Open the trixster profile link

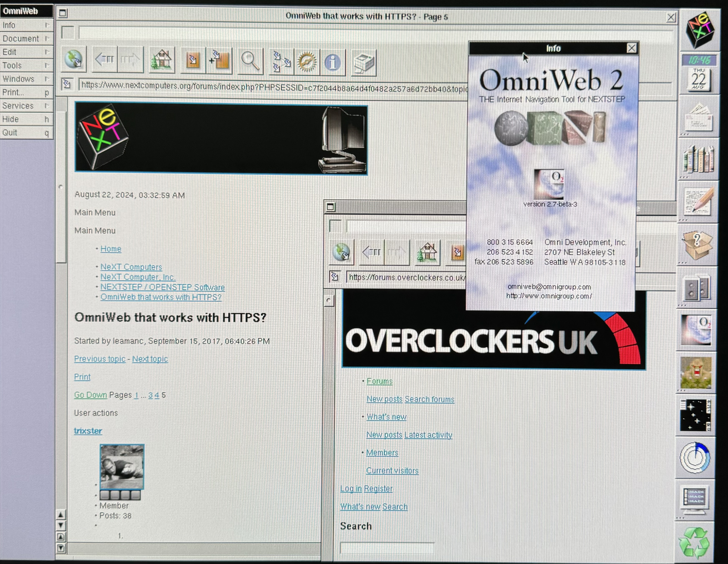click(88, 431)
